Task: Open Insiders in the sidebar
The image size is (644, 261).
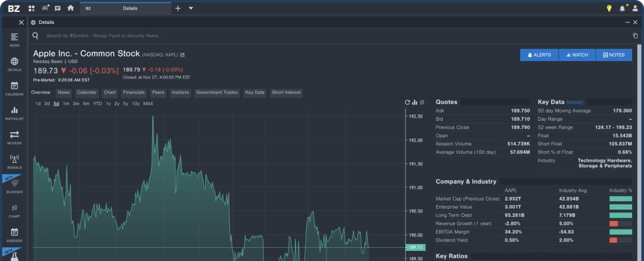Action: [x=14, y=235]
